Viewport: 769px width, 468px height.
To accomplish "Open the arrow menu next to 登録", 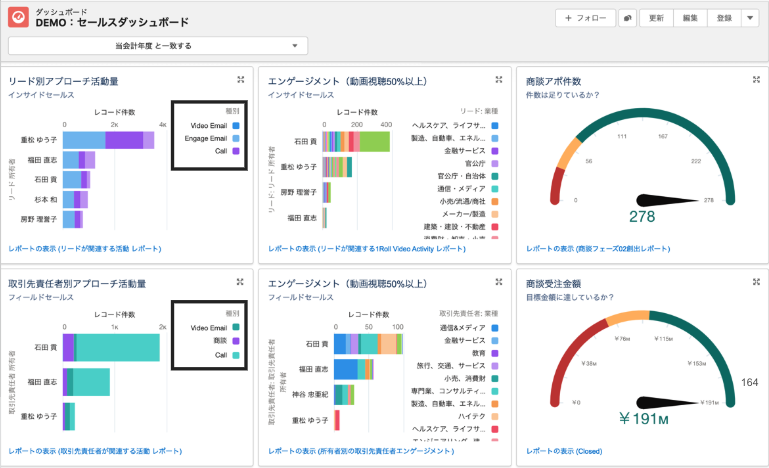I will click(x=750, y=18).
